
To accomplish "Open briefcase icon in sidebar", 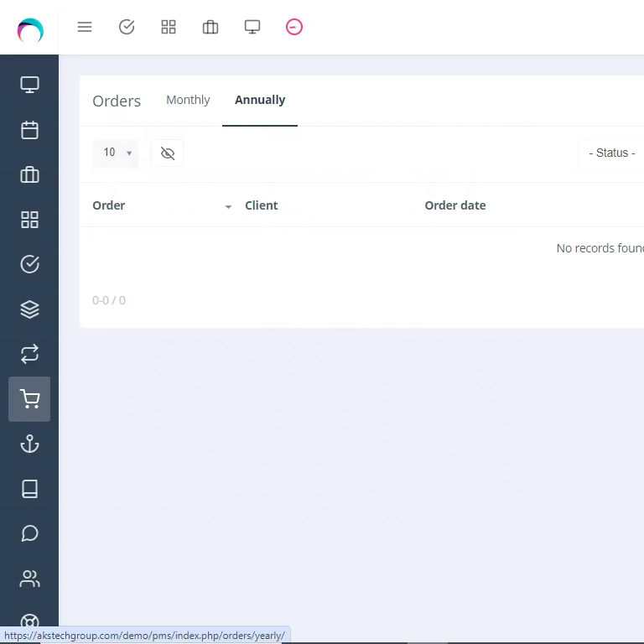I will pyautogui.click(x=29, y=174).
